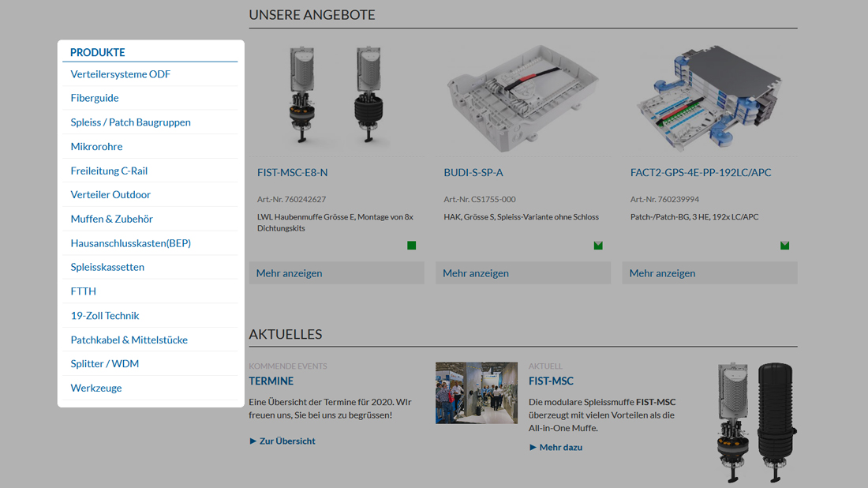
Task: Click green availability icon for FACT2-GPS-4E-PP-192LC/APC
Action: coord(784,246)
